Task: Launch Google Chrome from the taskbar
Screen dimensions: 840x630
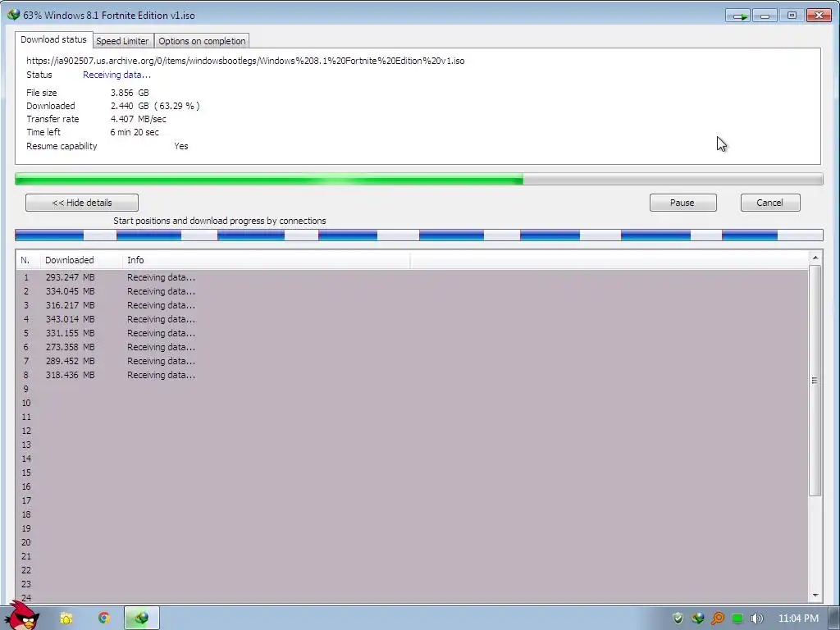Action: (x=104, y=618)
